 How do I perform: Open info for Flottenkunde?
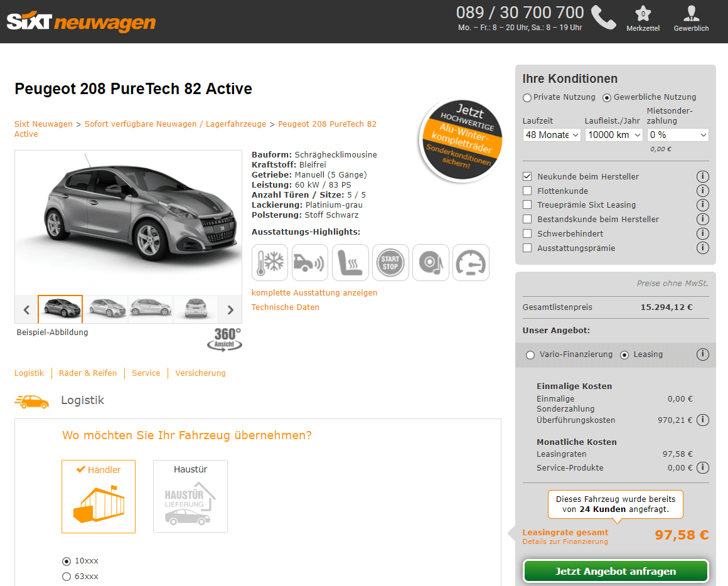[x=702, y=191]
